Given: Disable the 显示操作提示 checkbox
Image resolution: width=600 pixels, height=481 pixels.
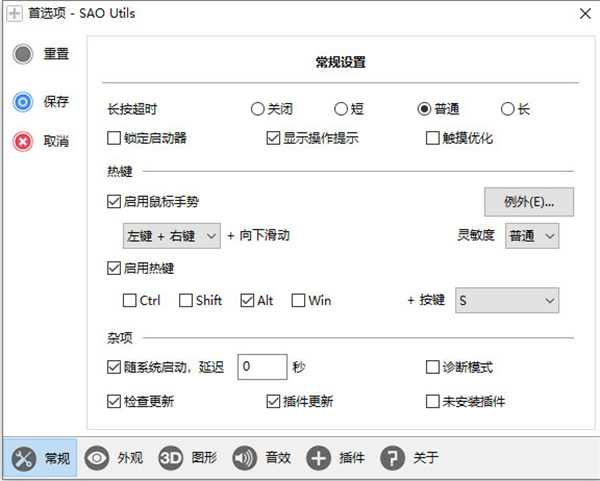Looking at the screenshot, I should pyautogui.click(x=273, y=138).
